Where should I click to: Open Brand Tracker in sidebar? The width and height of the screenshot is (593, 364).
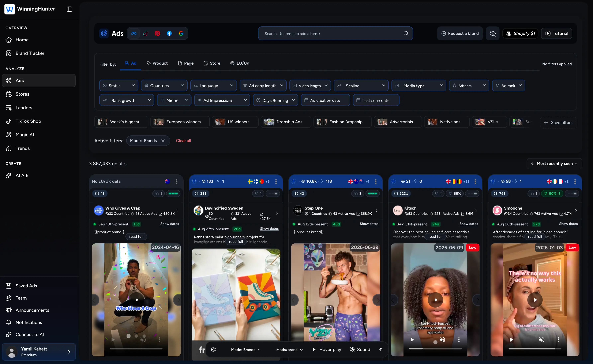[39, 53]
